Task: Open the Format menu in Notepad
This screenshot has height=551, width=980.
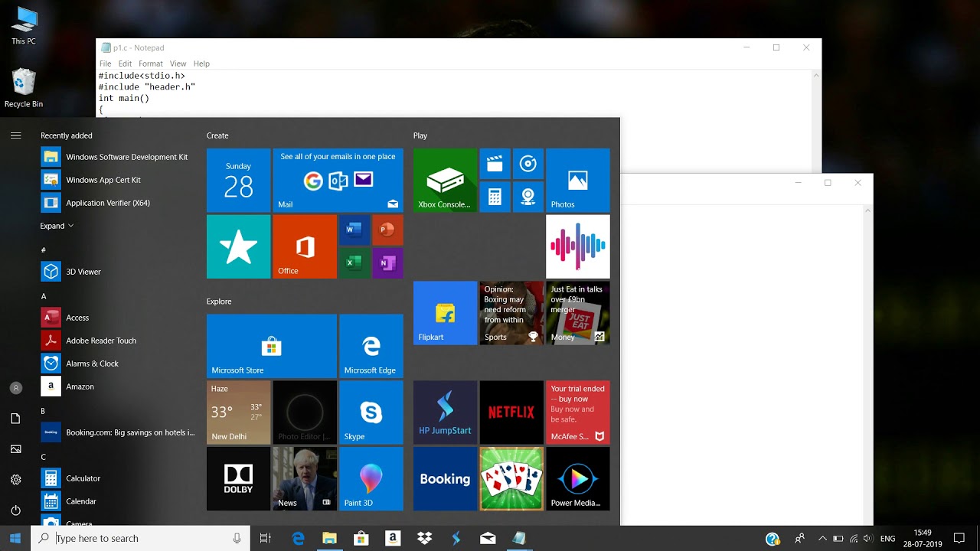Action: click(x=151, y=64)
